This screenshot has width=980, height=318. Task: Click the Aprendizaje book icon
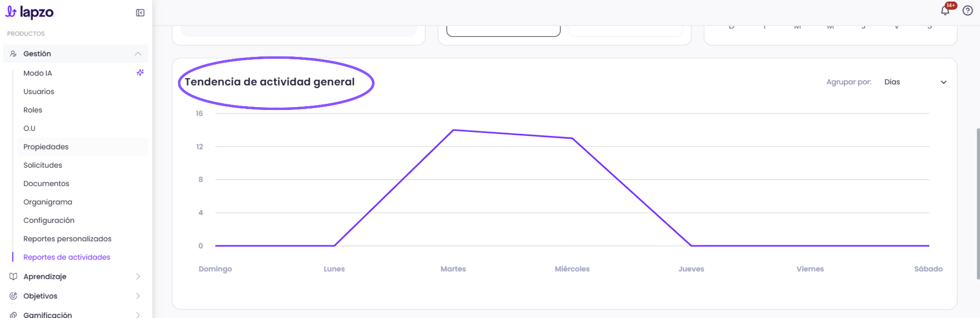[x=13, y=276]
